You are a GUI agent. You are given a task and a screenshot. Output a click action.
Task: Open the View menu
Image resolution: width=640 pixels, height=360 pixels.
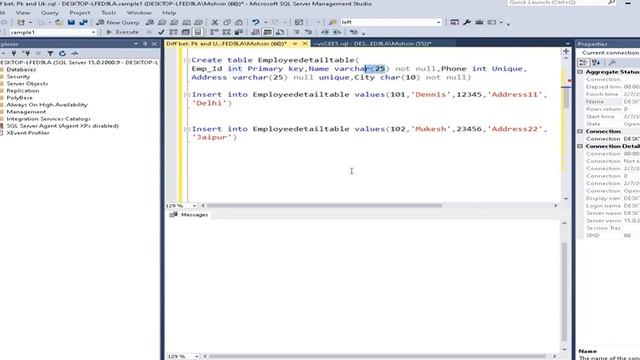(23, 13)
